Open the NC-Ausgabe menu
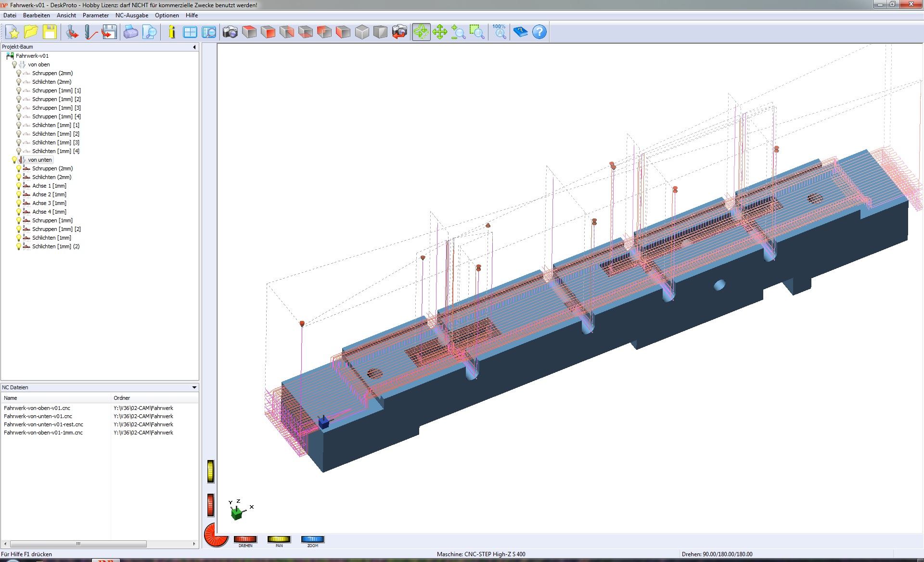 coord(132,15)
